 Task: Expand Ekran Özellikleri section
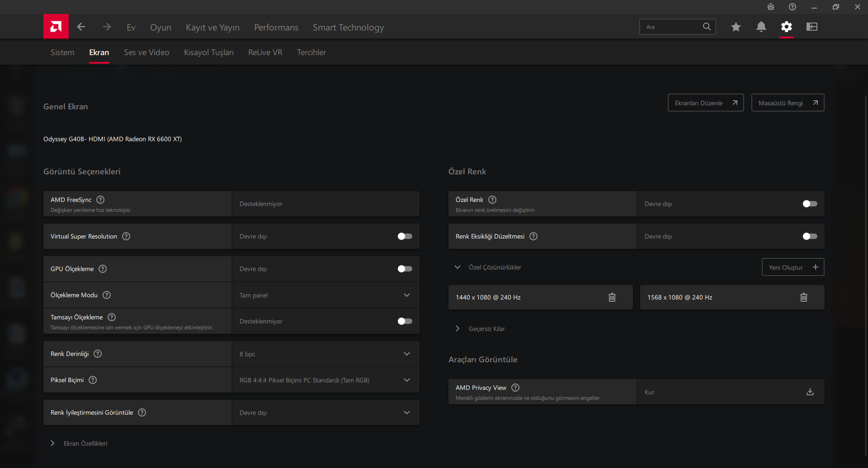click(52, 443)
